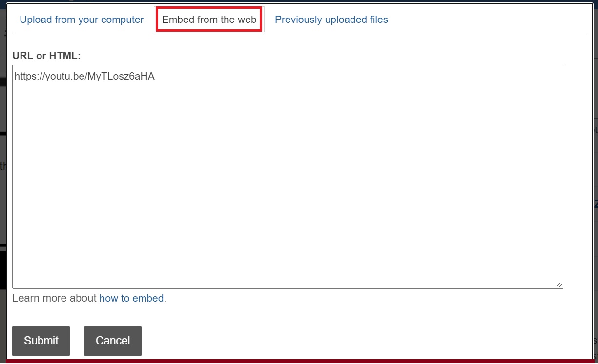Image resolution: width=598 pixels, height=364 pixels.
Task: Click the dark red bar beneath the dialog
Action: 299,362
